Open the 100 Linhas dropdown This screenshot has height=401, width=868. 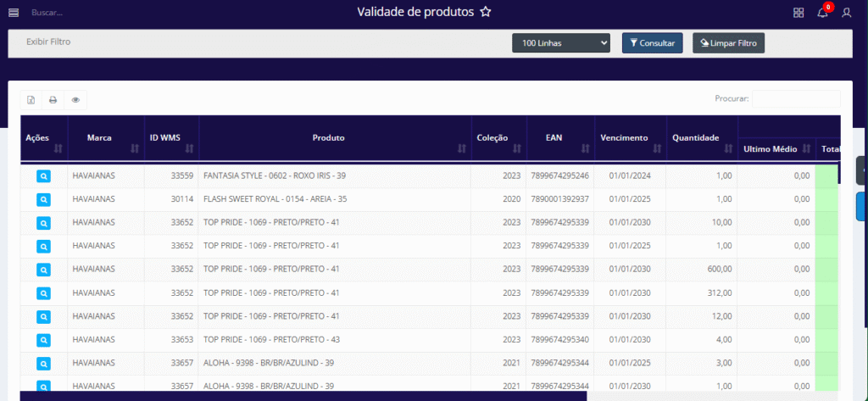(560, 42)
